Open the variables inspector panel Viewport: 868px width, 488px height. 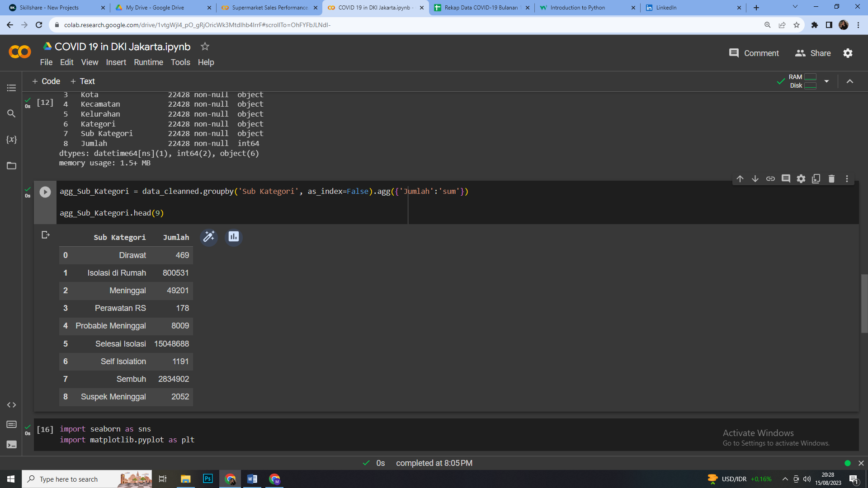click(x=11, y=140)
